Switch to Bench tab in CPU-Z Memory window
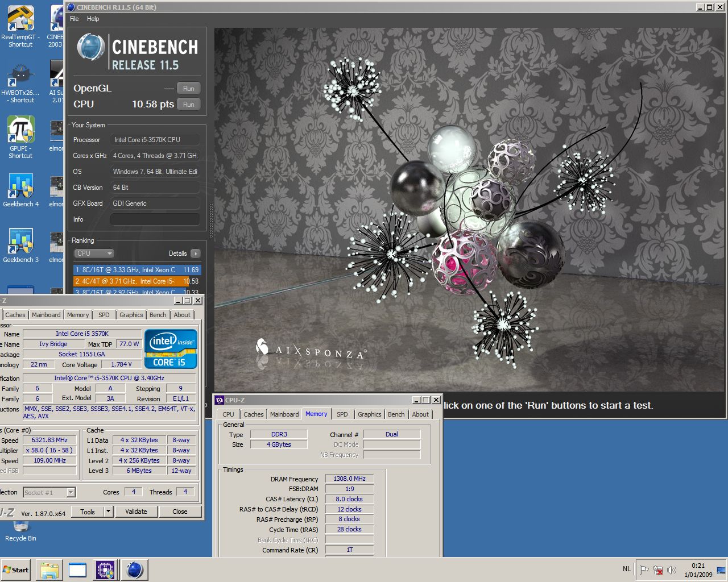 pos(396,414)
